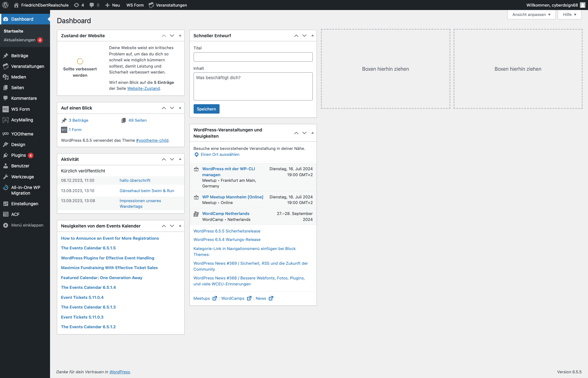The width and height of the screenshot is (588, 378).
Task: Click the Seiten pages icon in sidebar
Action: tap(6, 88)
